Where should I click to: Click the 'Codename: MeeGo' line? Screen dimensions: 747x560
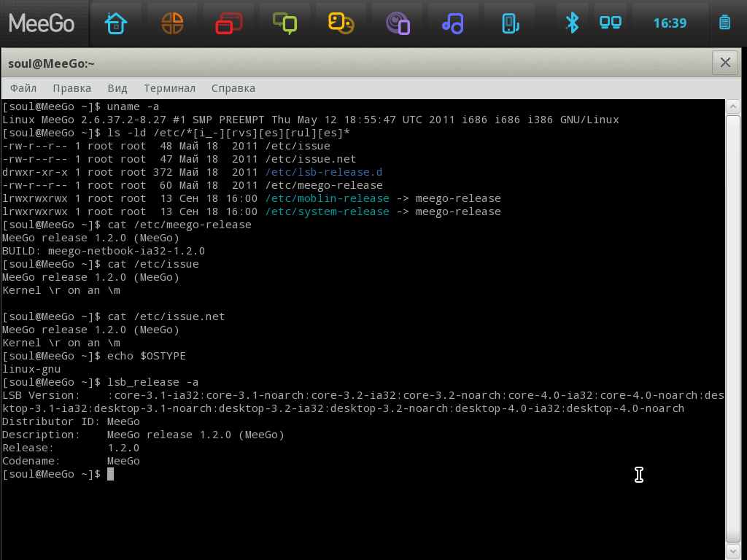coord(71,461)
